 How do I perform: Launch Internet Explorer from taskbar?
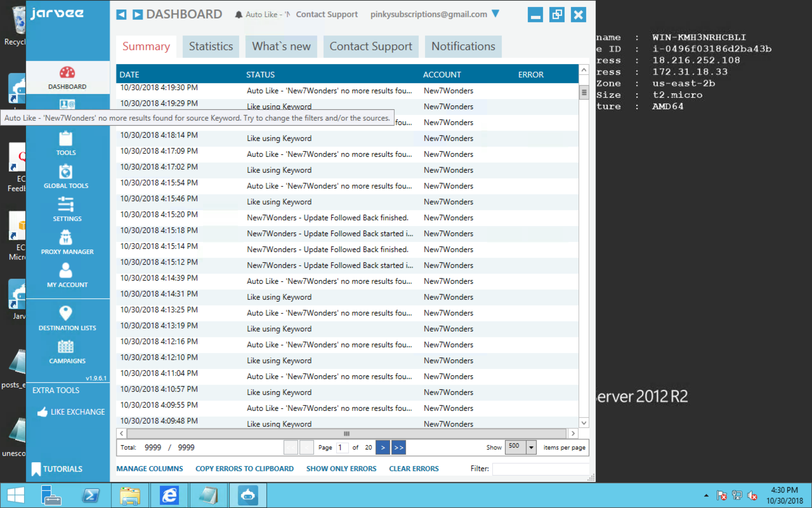click(x=169, y=495)
